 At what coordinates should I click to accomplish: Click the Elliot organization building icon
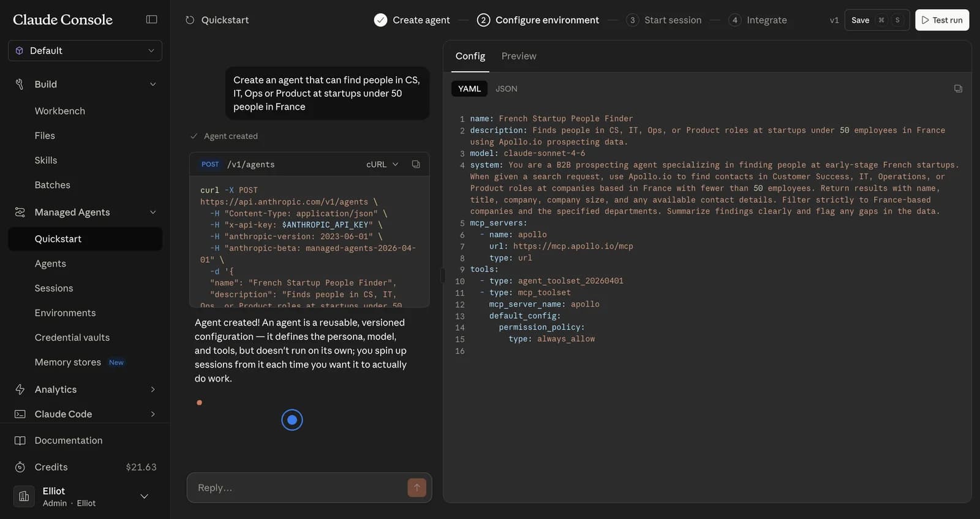pos(24,496)
